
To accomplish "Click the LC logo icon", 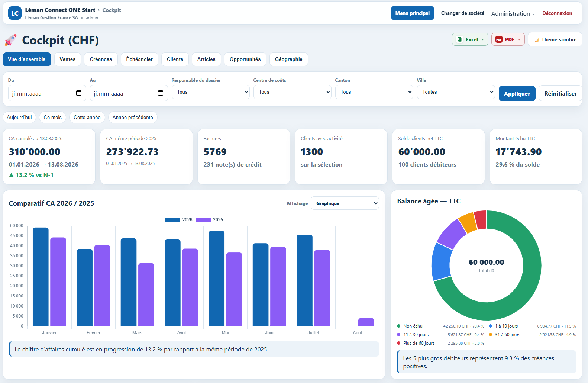I will coord(15,13).
